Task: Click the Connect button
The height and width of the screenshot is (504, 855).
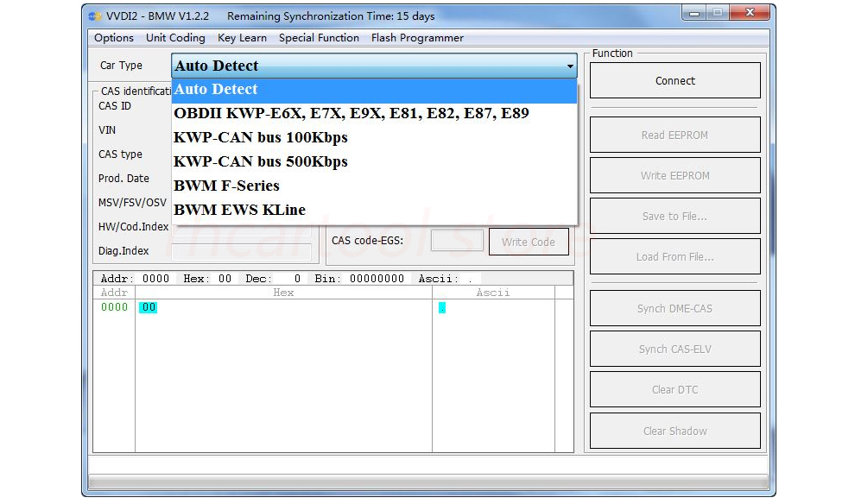Action: [675, 80]
